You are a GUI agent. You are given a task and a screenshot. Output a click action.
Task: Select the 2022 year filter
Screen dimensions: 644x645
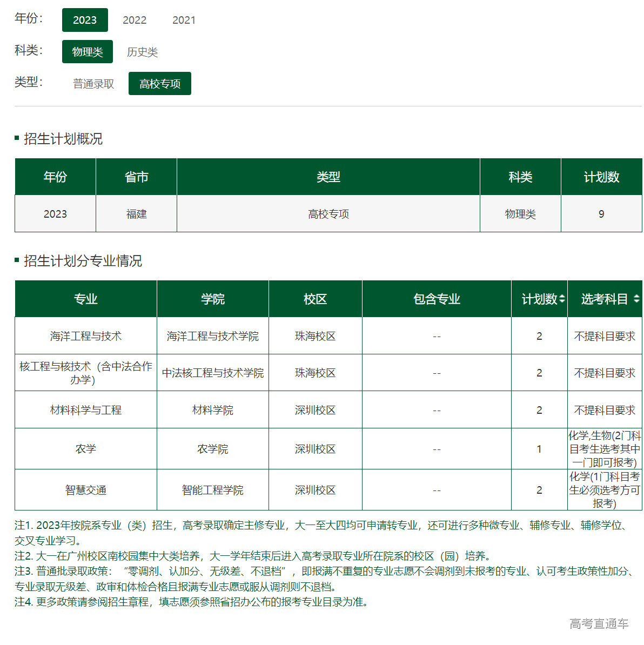(x=133, y=20)
